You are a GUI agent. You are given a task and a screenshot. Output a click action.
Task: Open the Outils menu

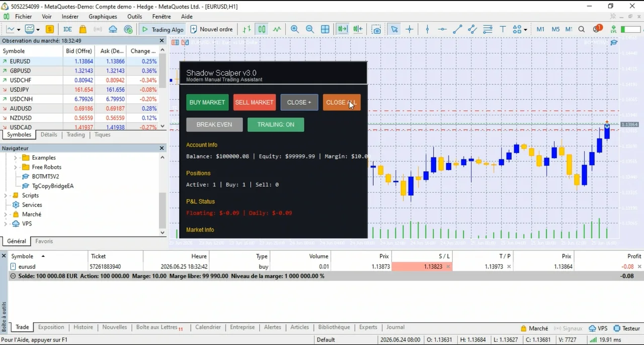click(134, 17)
